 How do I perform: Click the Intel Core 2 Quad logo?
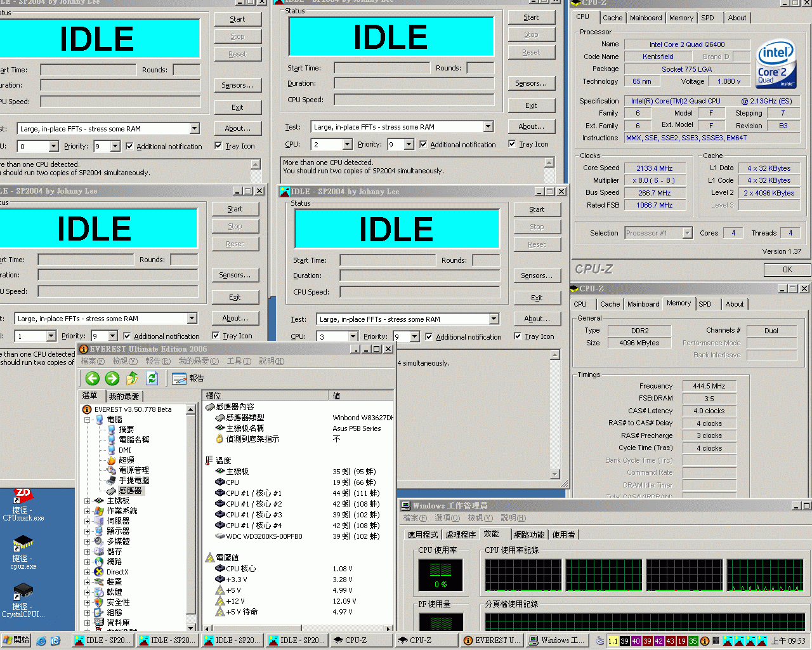coord(776,65)
